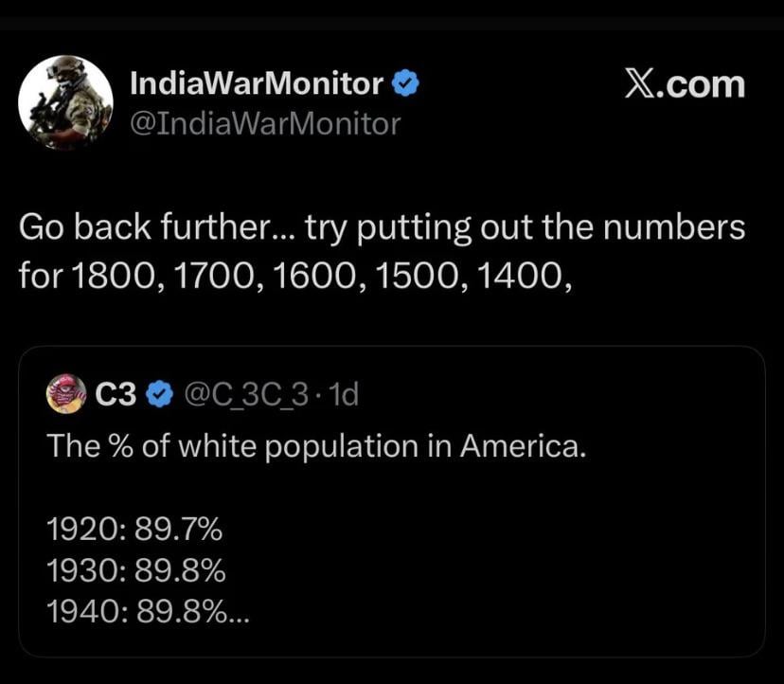Viewport: 784px width, 684px height.
Task: Open C3's small profile avatar
Action: coord(67,394)
